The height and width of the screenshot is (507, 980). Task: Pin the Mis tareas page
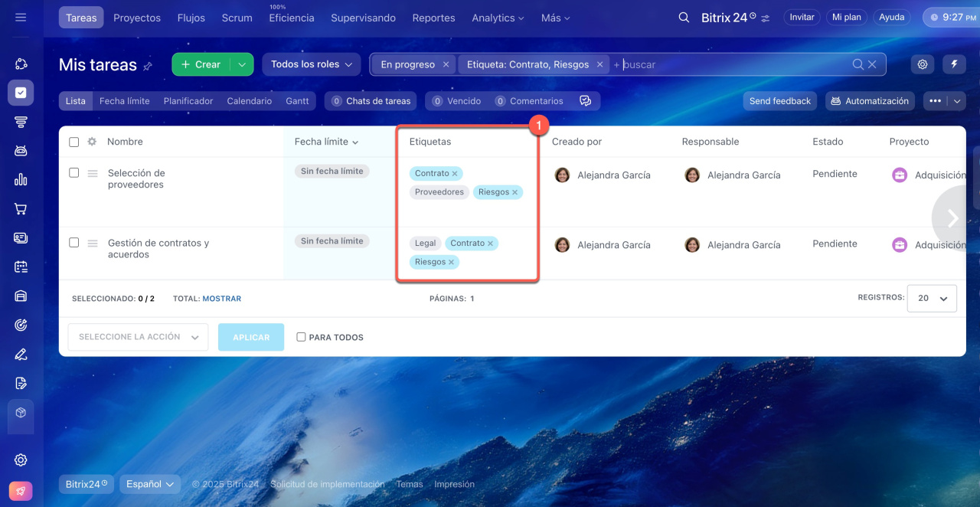(x=148, y=67)
